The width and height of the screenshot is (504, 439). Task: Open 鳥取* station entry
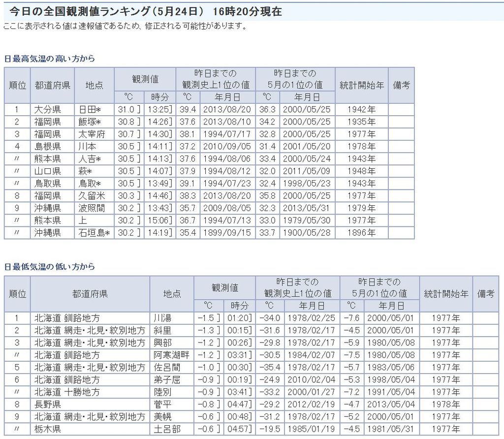[x=90, y=184]
